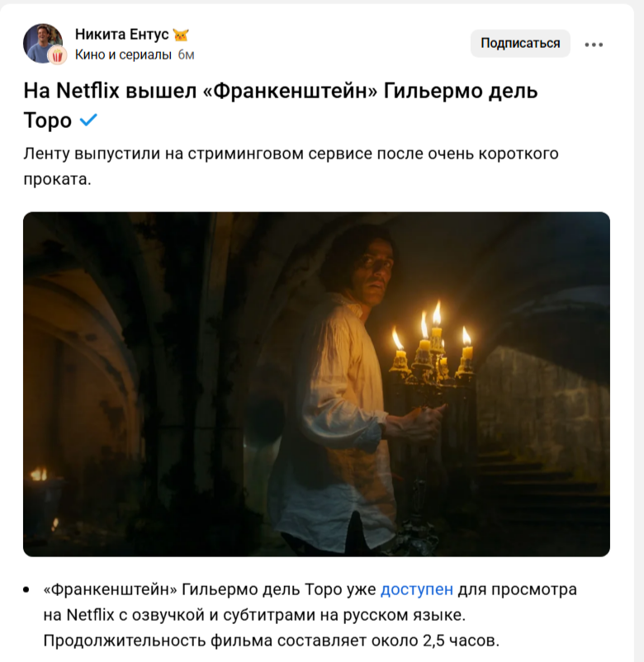This screenshot has height=662, width=644.
Task: Click the blue verified checkmark after the headline
Action: (88, 120)
